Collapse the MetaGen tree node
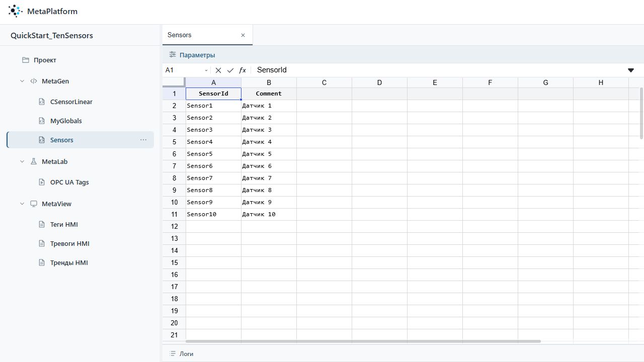 tap(22, 81)
